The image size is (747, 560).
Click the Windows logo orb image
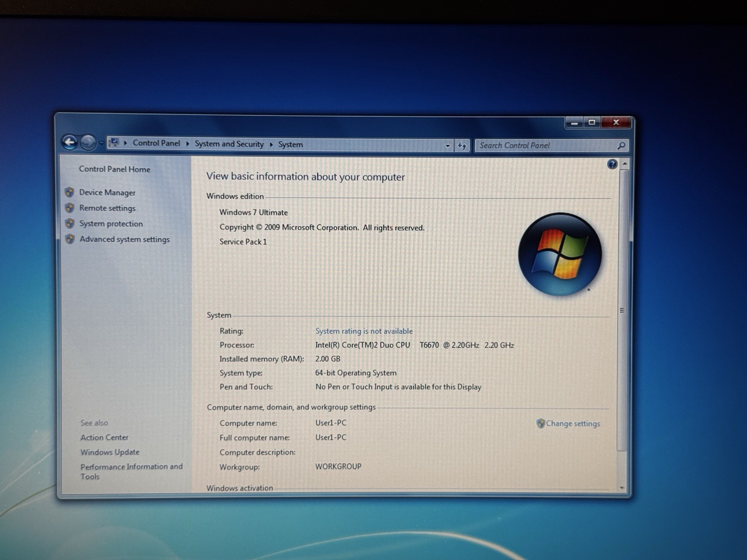click(560, 254)
